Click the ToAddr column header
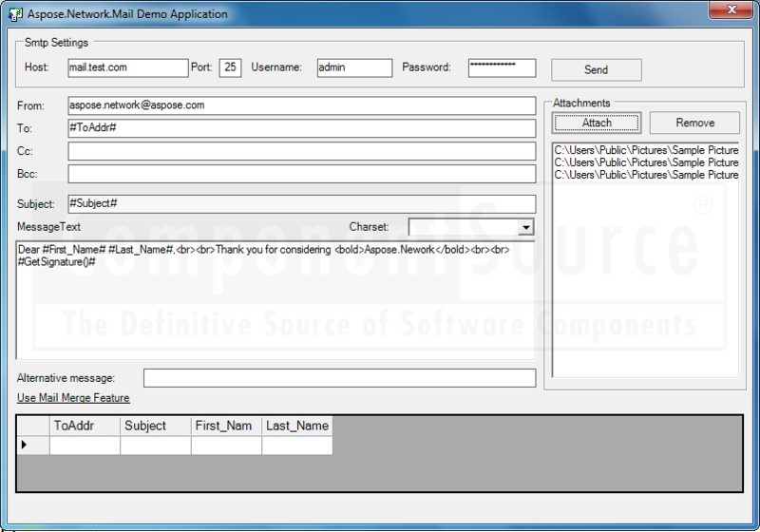The image size is (760, 532). [85, 426]
